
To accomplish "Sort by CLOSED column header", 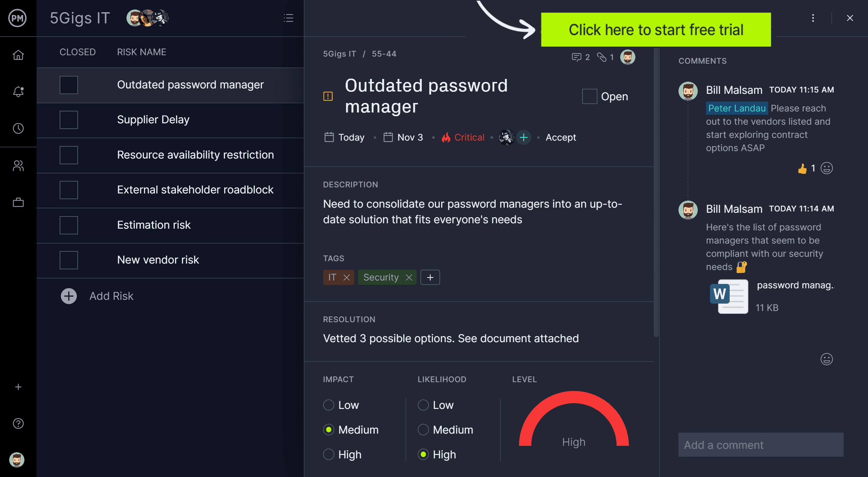I will coord(78,52).
